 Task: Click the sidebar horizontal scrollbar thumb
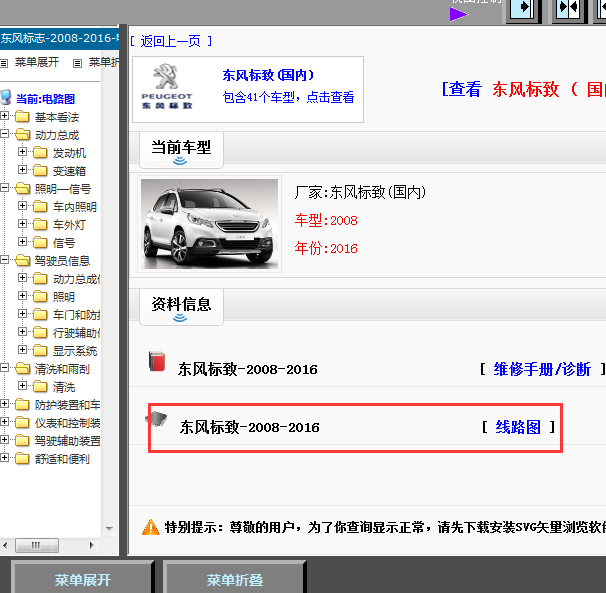pyautogui.click(x=37, y=545)
